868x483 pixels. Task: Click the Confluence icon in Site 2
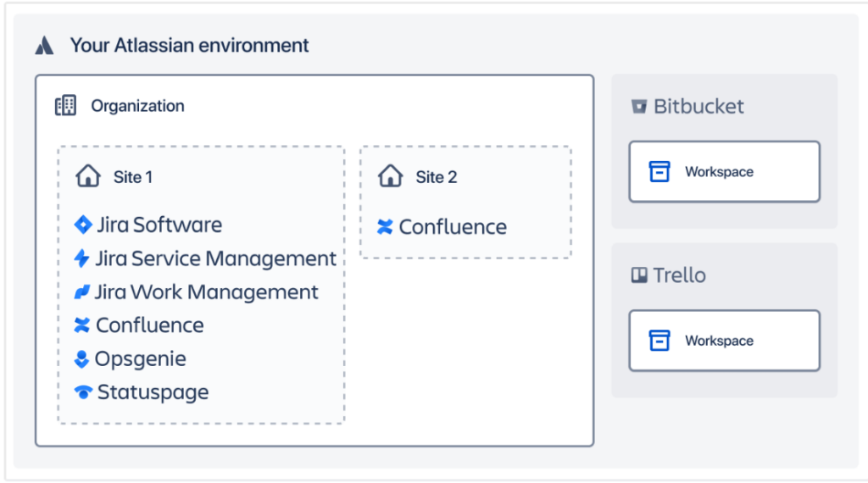[385, 227]
